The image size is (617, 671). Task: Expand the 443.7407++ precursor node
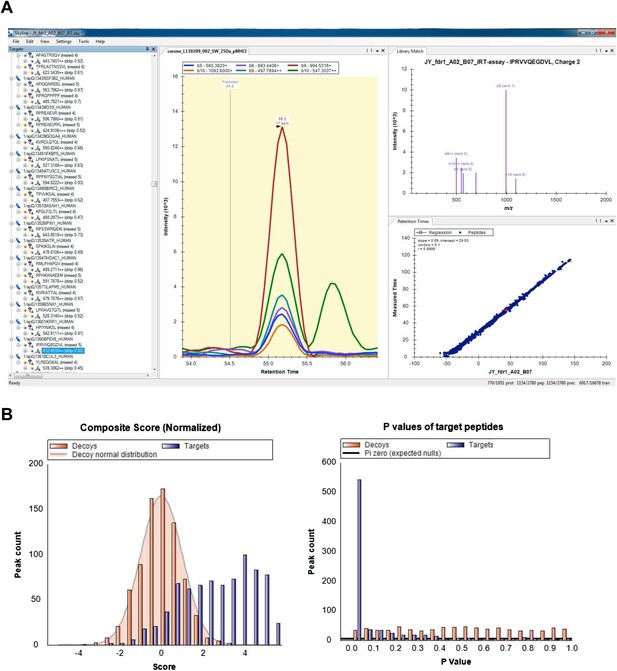[x=25, y=61]
